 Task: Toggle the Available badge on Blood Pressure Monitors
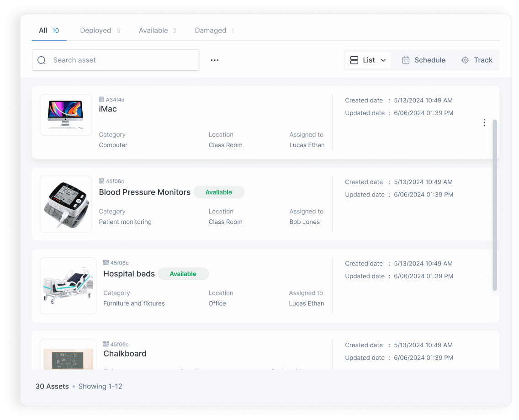click(x=219, y=192)
